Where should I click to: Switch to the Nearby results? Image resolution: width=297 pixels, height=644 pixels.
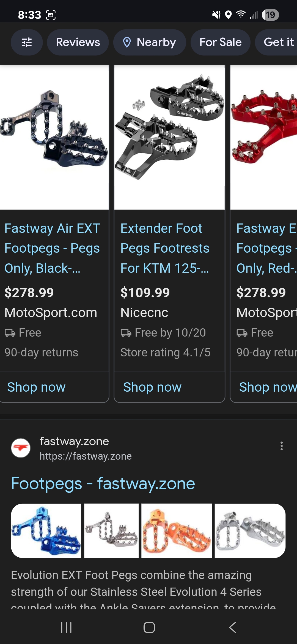(149, 42)
